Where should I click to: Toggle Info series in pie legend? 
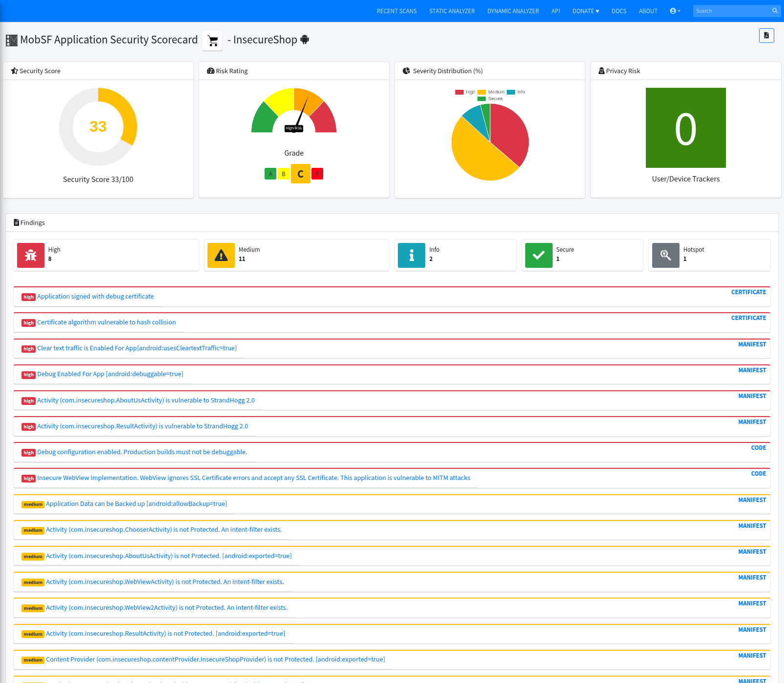click(x=516, y=92)
